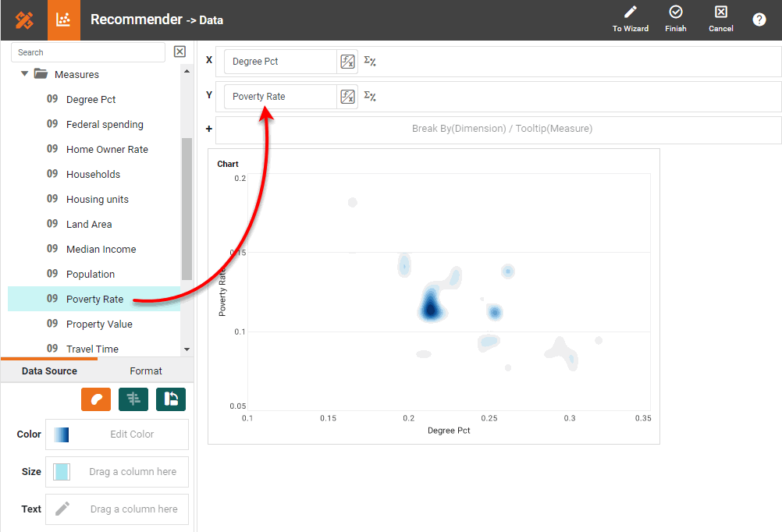Open aggregation options for Degree Pct
Viewport: 782px width, 532px height.
370,62
